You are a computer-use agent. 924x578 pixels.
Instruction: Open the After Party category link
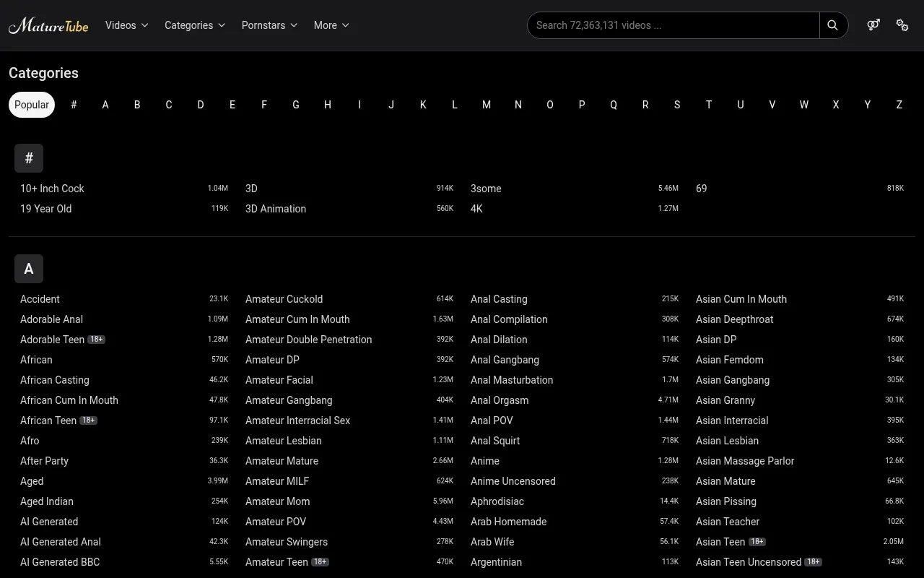pyautogui.click(x=44, y=461)
